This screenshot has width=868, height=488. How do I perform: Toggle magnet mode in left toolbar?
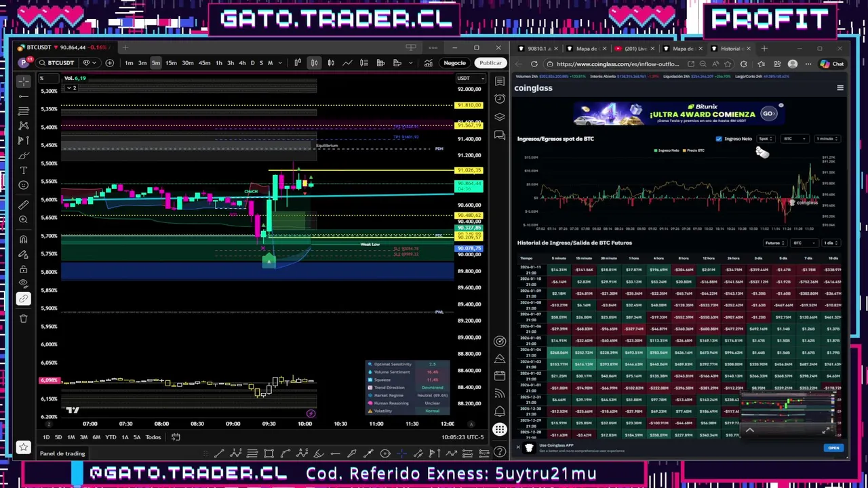(24, 239)
